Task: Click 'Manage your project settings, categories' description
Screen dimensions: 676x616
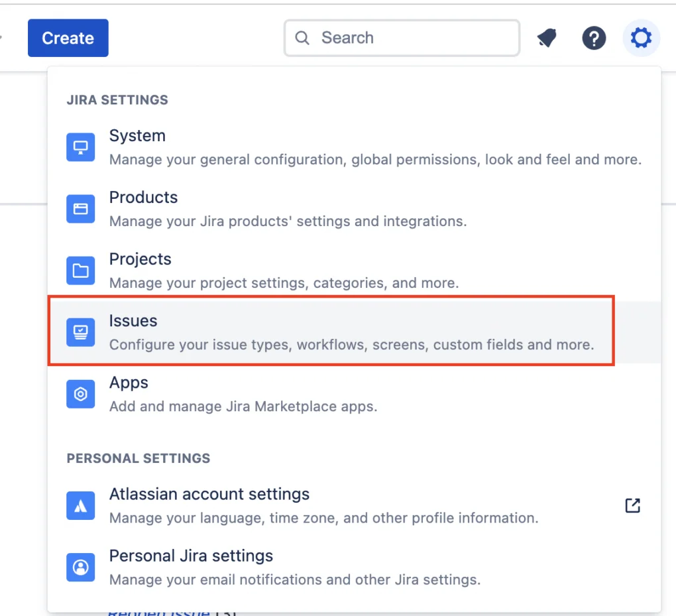Action: click(284, 283)
